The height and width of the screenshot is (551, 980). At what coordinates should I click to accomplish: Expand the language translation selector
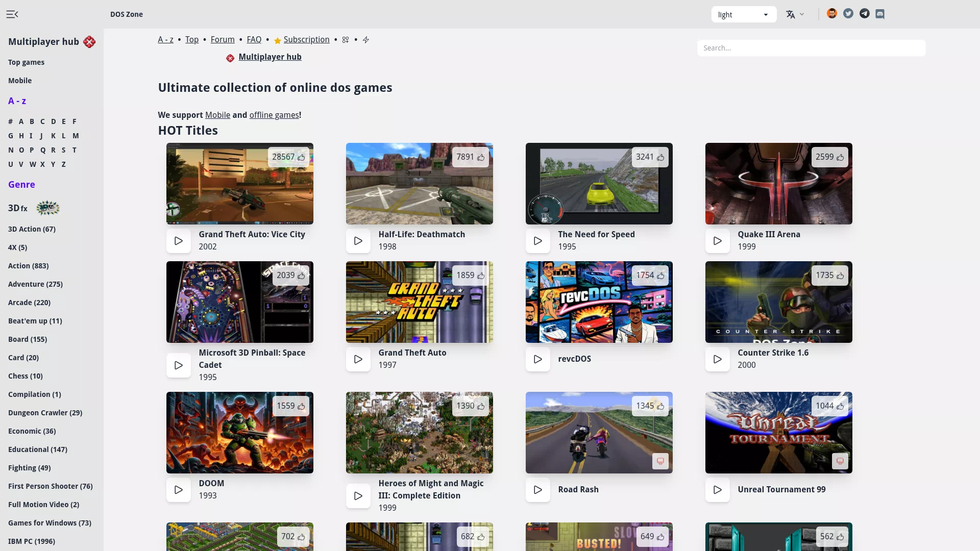(x=795, y=14)
